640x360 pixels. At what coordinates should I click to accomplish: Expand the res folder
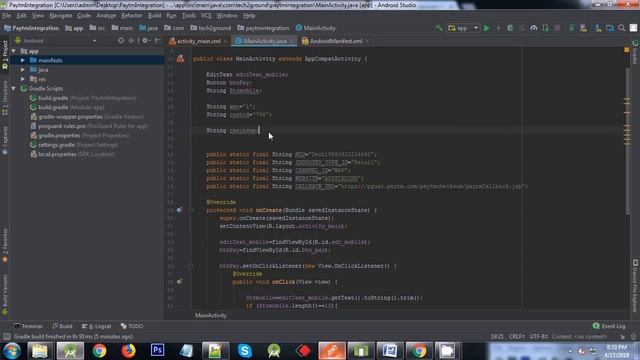(23, 79)
